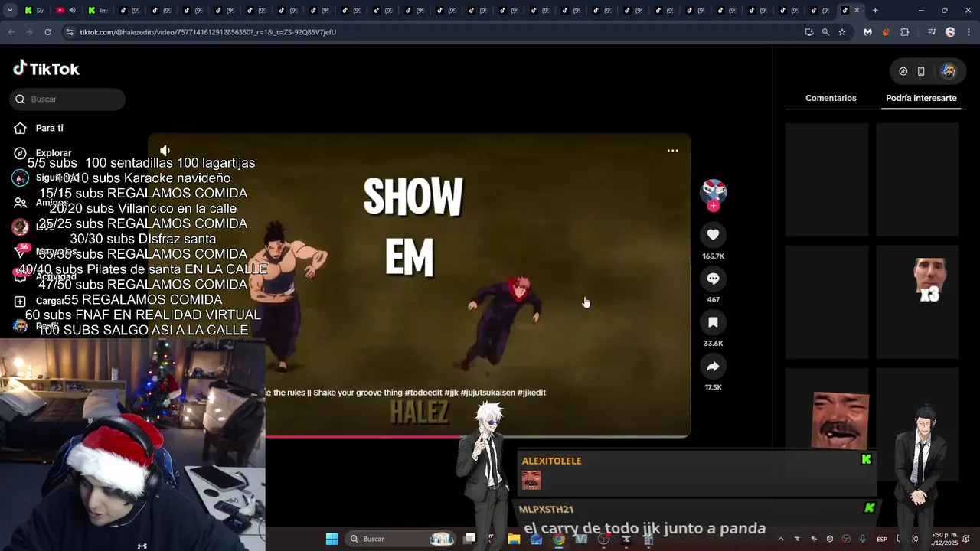Open File Explorer from the taskbar
980x551 pixels.
[x=514, y=539]
